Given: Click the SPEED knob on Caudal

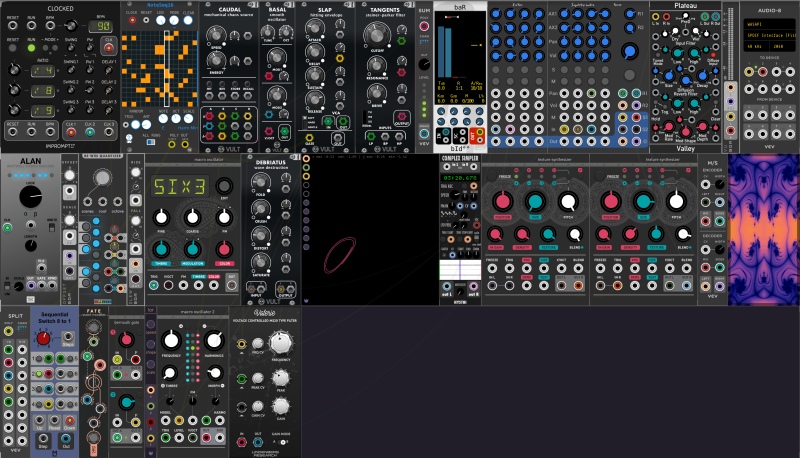Looking at the screenshot, I should click(216, 36).
